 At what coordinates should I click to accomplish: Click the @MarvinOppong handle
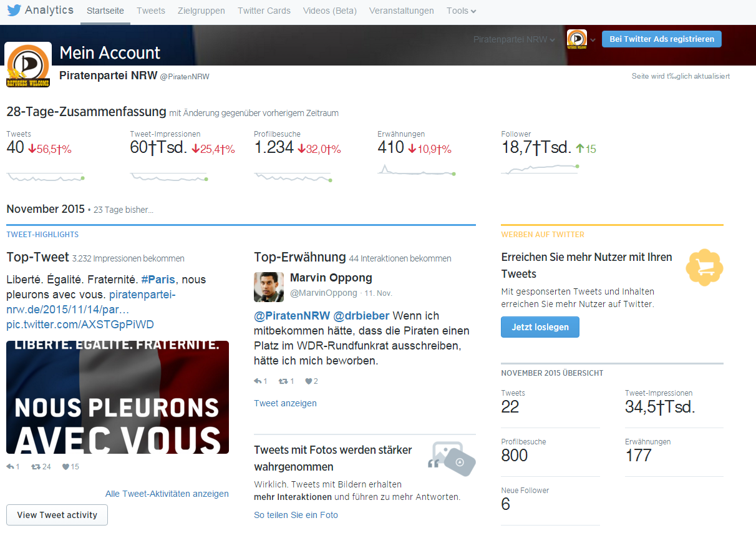[x=324, y=293]
